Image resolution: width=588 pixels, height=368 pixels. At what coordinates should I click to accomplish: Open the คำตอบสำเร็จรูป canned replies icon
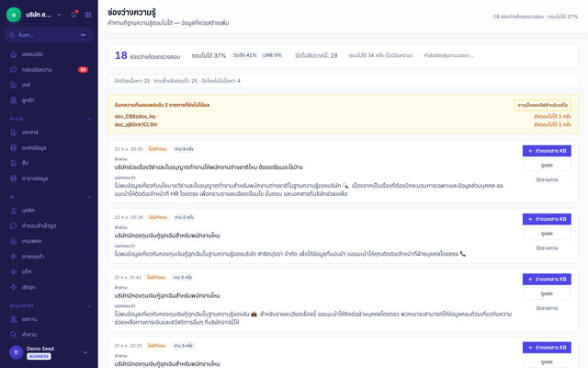click(14, 226)
